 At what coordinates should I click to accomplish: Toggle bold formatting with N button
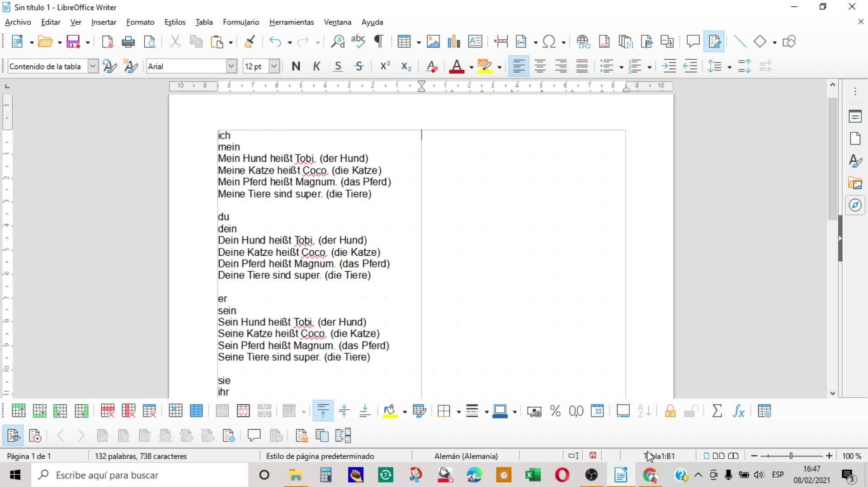point(296,66)
